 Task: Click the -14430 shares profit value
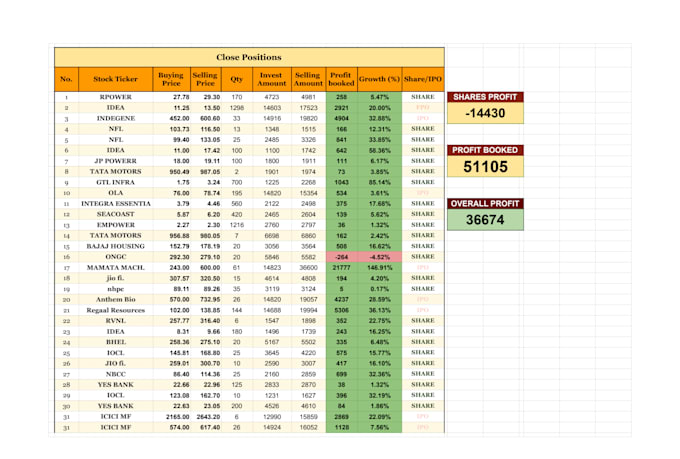click(485, 113)
